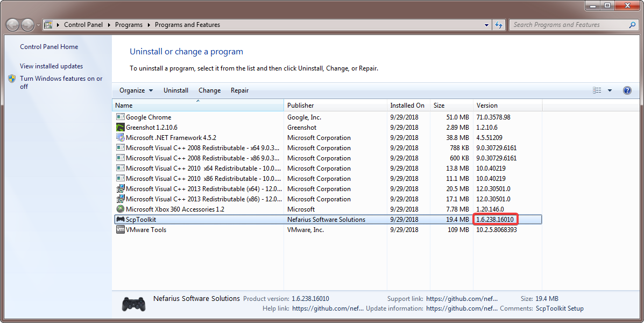
Task: Sort by the Version column header
Action: tap(508, 106)
